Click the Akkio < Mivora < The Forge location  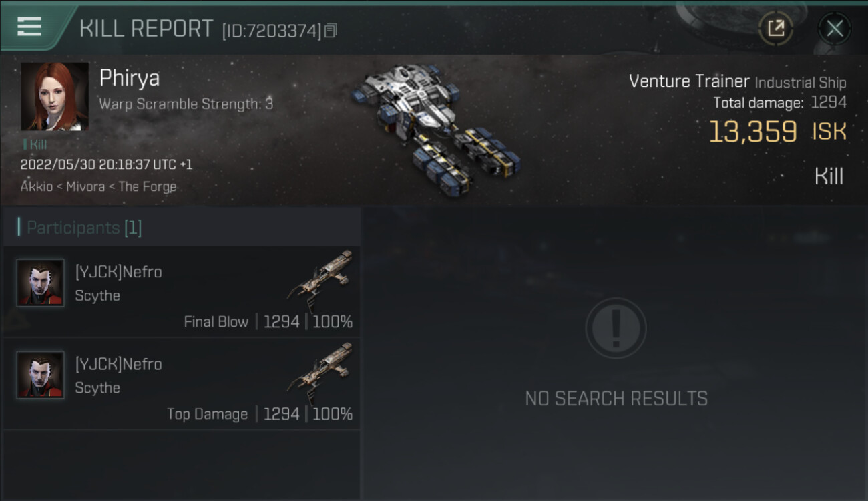point(98,186)
